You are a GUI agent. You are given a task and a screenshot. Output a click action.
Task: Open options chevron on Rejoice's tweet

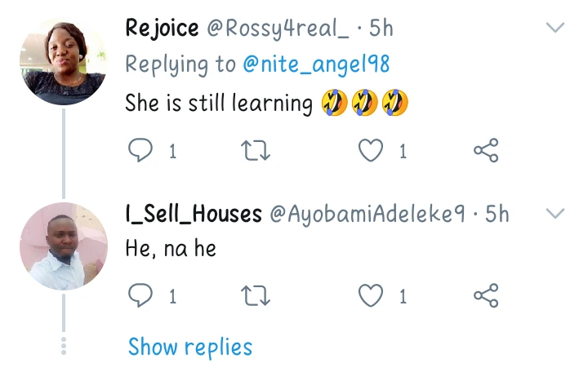tap(555, 29)
